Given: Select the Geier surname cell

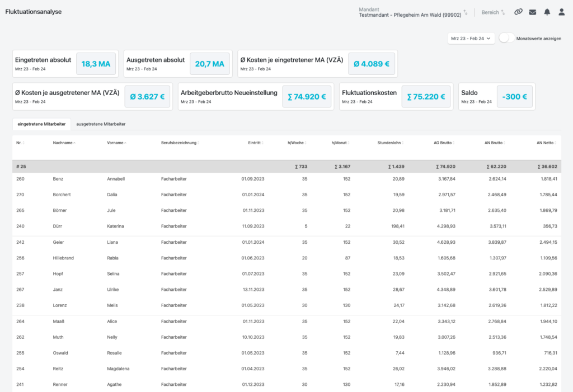Looking at the screenshot, I should (58, 242).
